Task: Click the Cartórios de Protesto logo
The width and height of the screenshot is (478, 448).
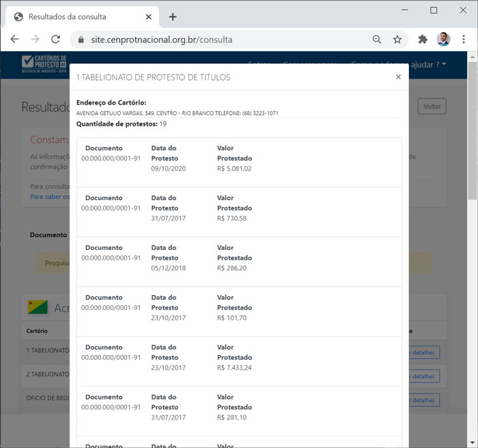Action: [x=44, y=64]
